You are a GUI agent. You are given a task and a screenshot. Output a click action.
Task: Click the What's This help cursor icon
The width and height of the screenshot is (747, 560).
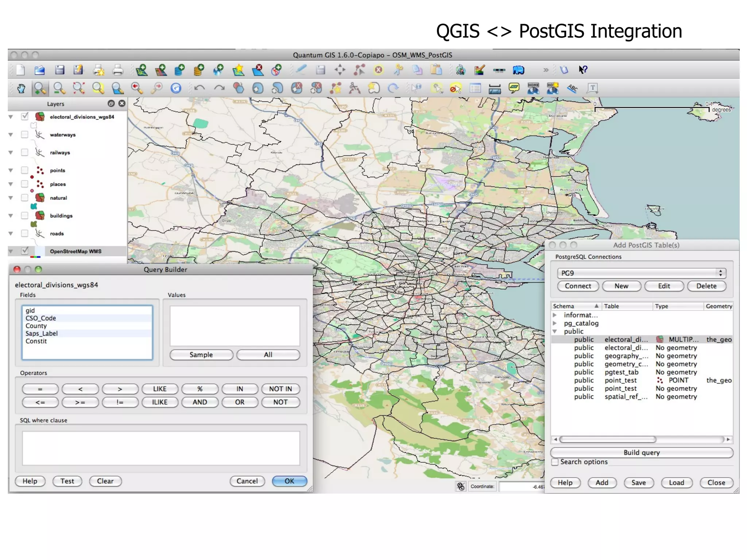583,69
